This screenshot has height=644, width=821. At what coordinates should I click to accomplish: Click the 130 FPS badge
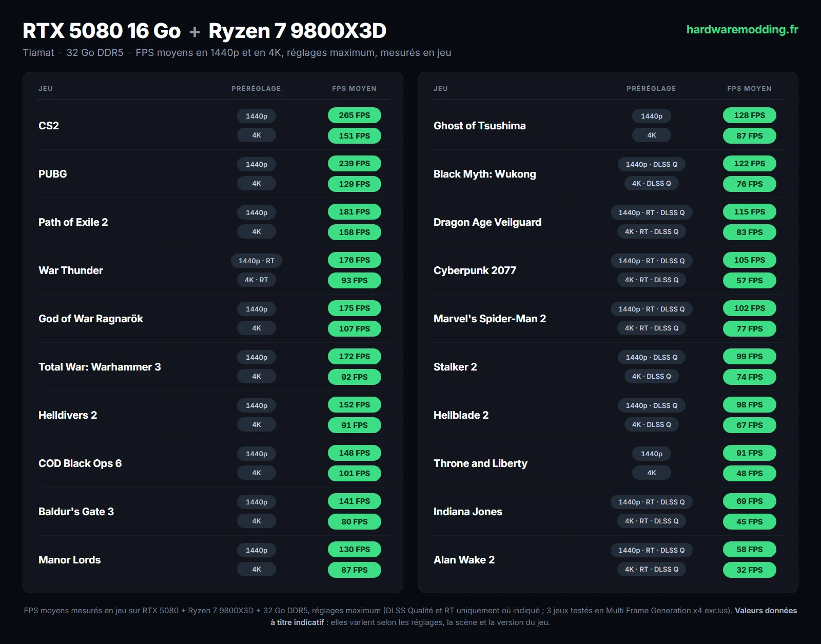[355, 550]
